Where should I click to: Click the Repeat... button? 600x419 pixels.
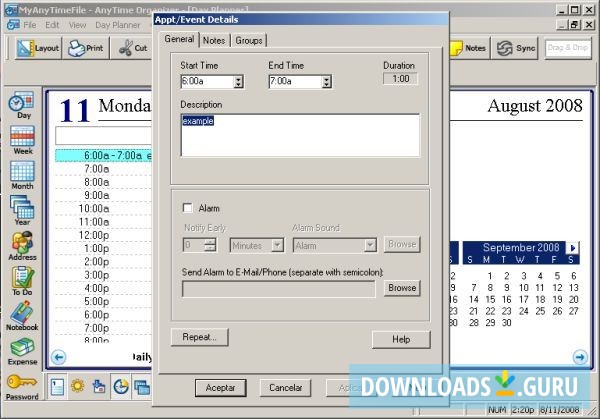click(199, 337)
